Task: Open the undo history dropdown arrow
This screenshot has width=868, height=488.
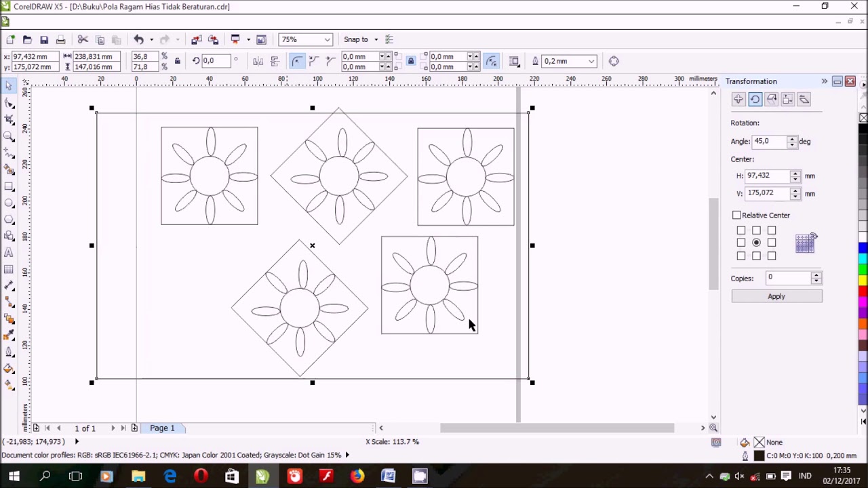Action: point(151,39)
